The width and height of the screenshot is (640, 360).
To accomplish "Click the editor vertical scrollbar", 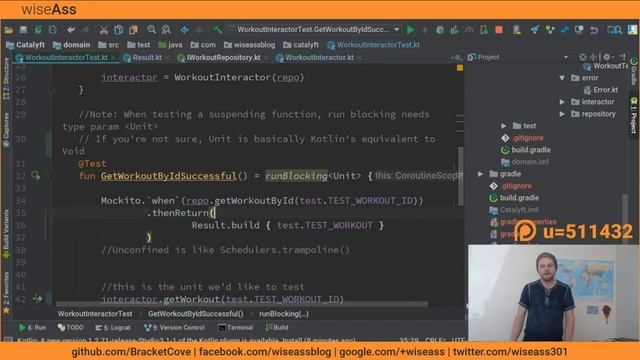I will [x=460, y=176].
